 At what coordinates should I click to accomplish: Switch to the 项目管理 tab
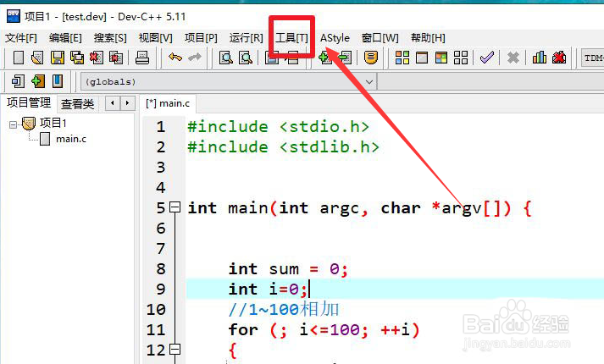tap(29, 102)
